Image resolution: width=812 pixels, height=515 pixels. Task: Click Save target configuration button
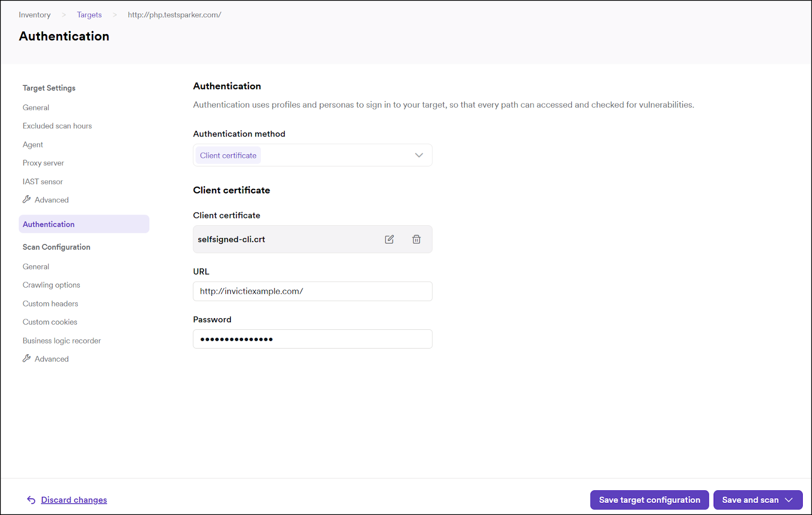649,500
